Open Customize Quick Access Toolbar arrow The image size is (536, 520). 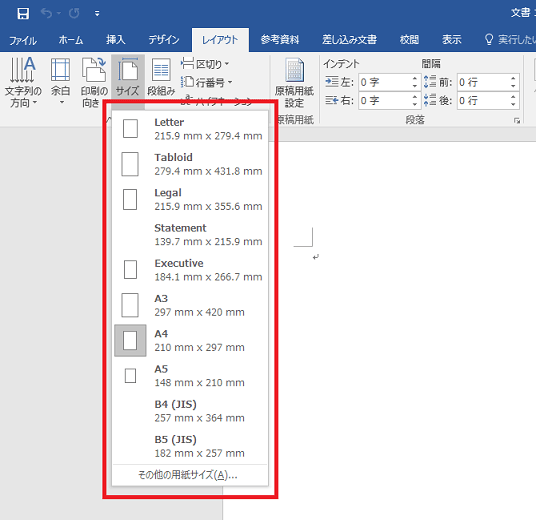pyautogui.click(x=97, y=14)
